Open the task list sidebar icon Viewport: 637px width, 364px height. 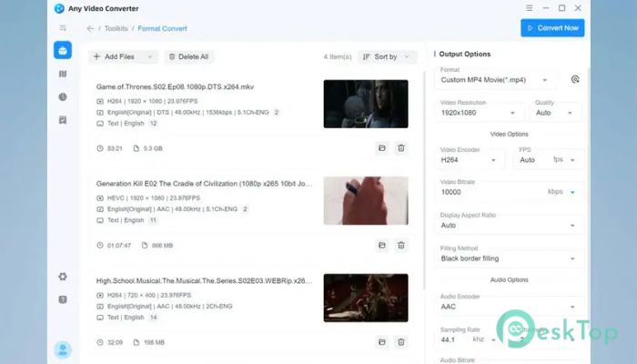(x=63, y=120)
